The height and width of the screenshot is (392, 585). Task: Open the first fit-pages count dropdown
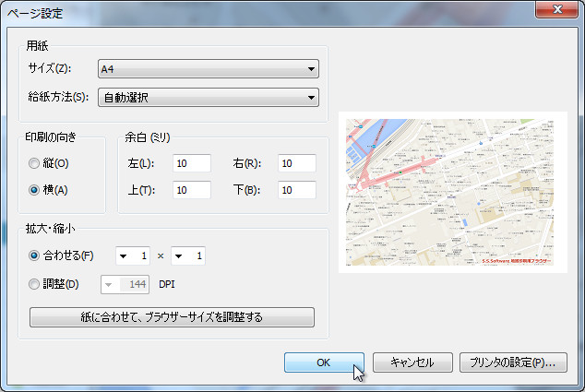(x=133, y=255)
